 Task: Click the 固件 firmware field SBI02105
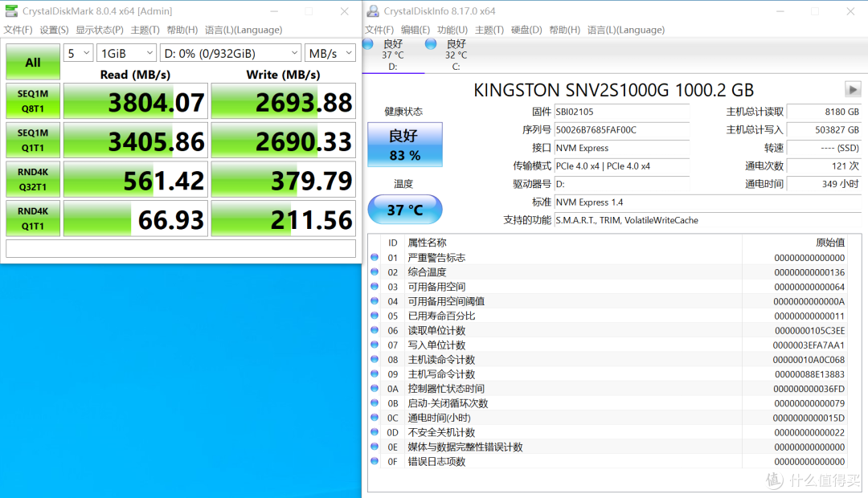[x=621, y=112]
